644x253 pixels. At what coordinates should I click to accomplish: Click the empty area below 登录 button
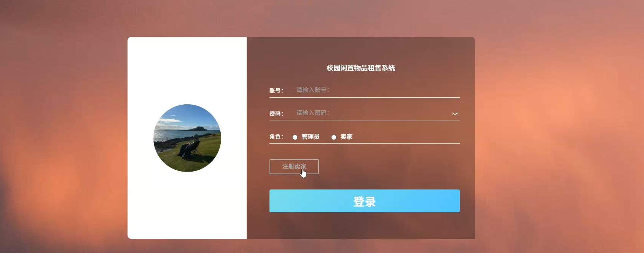365,225
